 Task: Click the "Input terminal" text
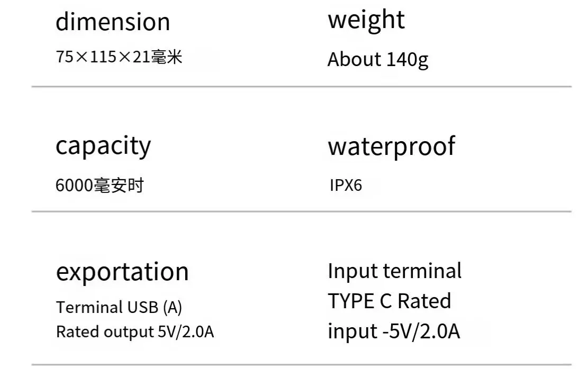click(x=394, y=271)
